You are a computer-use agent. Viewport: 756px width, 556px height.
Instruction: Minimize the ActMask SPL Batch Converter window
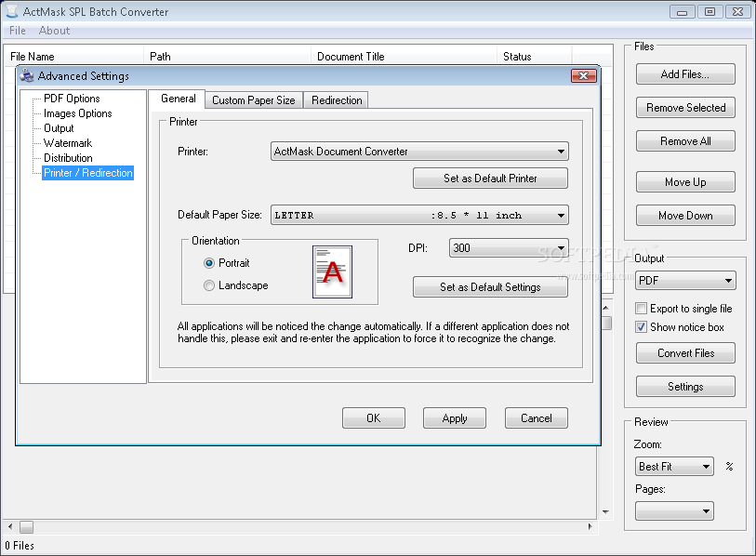683,11
